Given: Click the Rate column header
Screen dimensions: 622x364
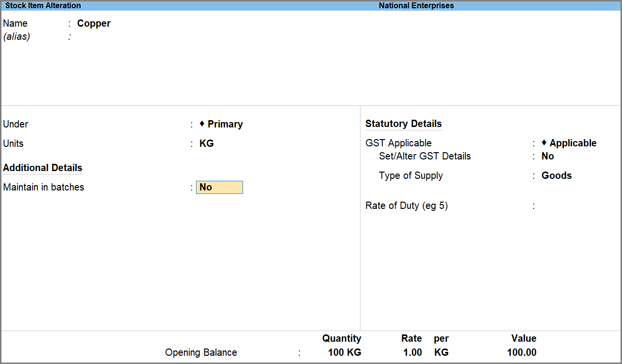Looking at the screenshot, I should click(411, 338).
